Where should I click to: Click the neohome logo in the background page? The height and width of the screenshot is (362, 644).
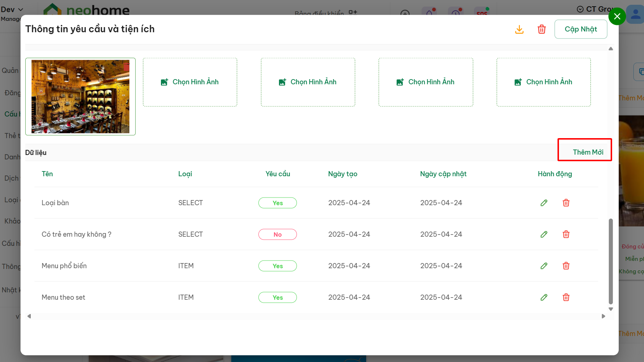coord(87,10)
